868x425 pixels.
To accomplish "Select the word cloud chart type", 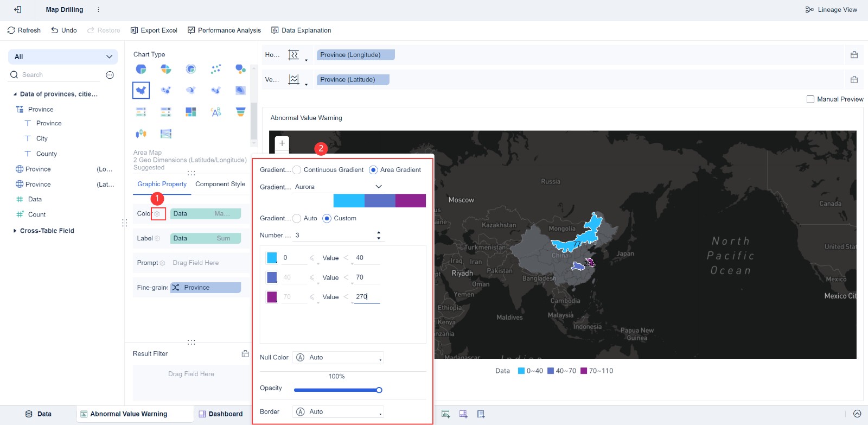I will pos(216,112).
